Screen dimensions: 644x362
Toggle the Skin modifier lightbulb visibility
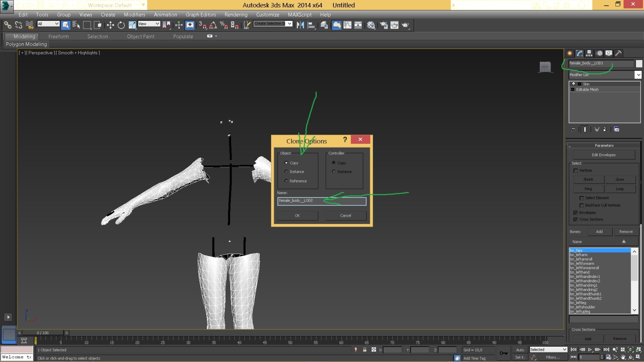coord(574,84)
